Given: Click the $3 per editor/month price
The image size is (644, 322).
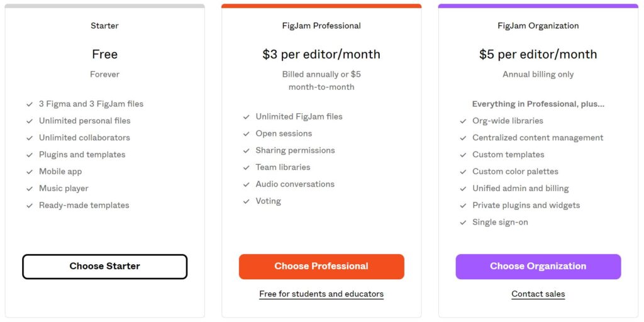Looking at the screenshot, I should click(321, 54).
